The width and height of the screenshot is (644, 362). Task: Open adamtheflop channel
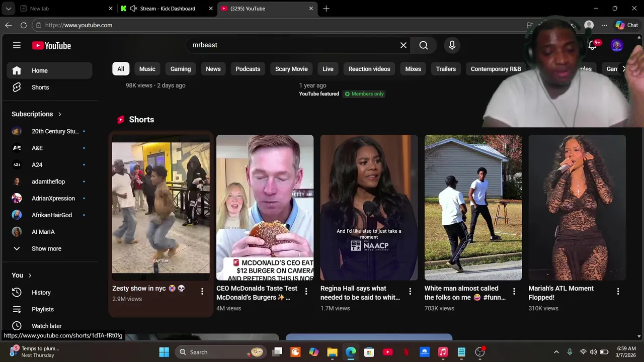[x=49, y=182]
